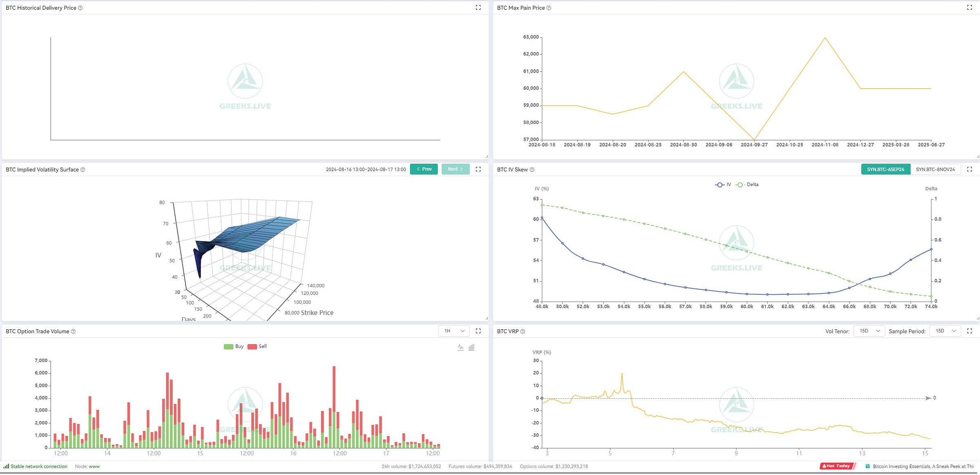
Task: Click the Vol Tenor label
Action: click(837, 331)
